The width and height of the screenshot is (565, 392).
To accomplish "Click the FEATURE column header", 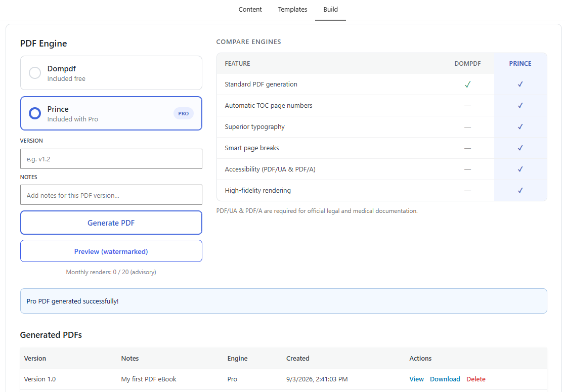I will pyautogui.click(x=237, y=63).
